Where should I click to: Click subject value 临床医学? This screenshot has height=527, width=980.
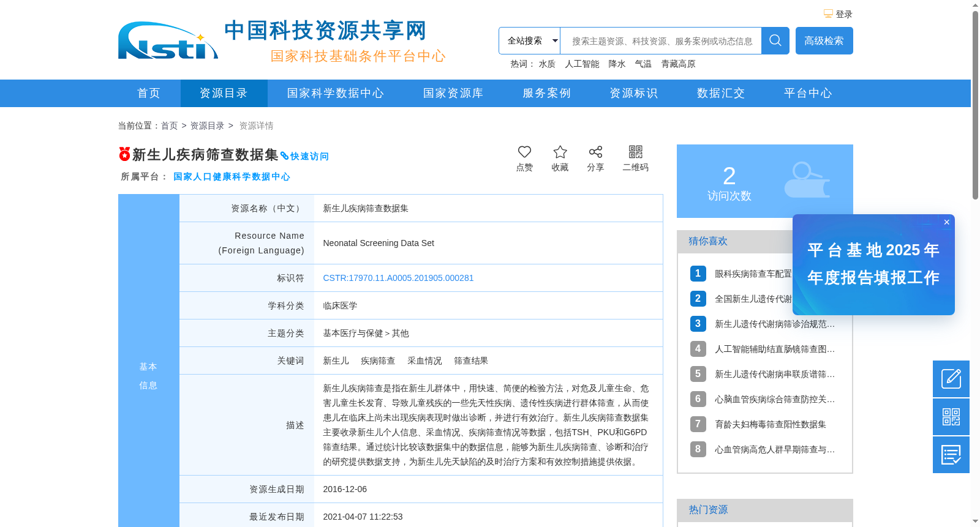(x=340, y=305)
